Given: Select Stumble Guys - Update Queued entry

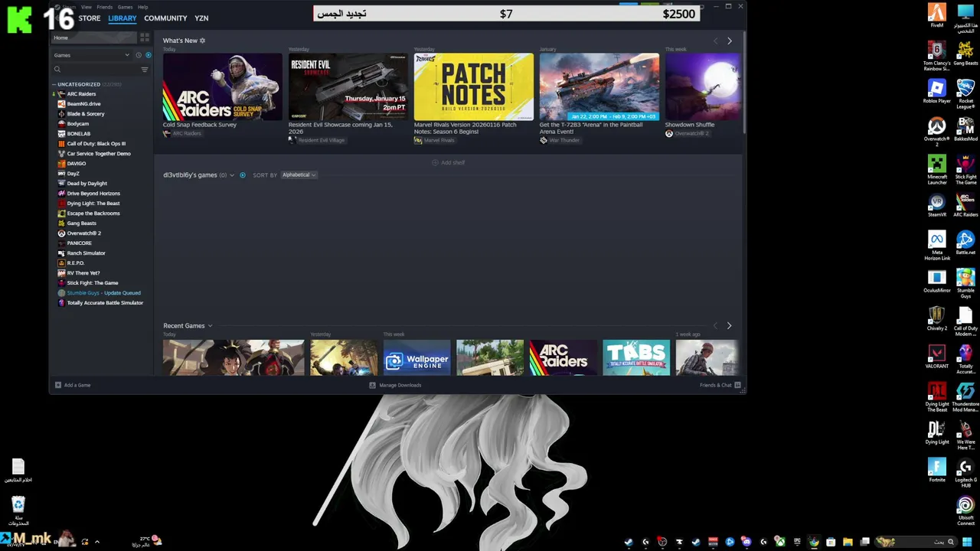Looking at the screenshot, I should point(103,293).
